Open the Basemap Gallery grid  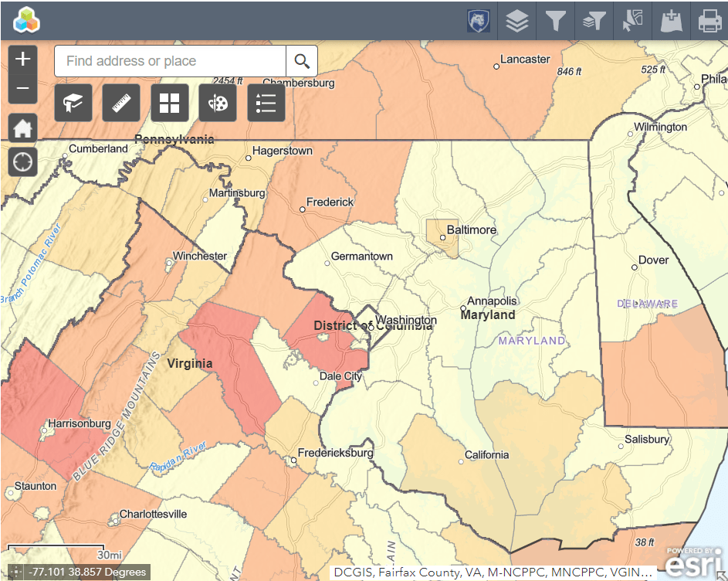pos(169,104)
